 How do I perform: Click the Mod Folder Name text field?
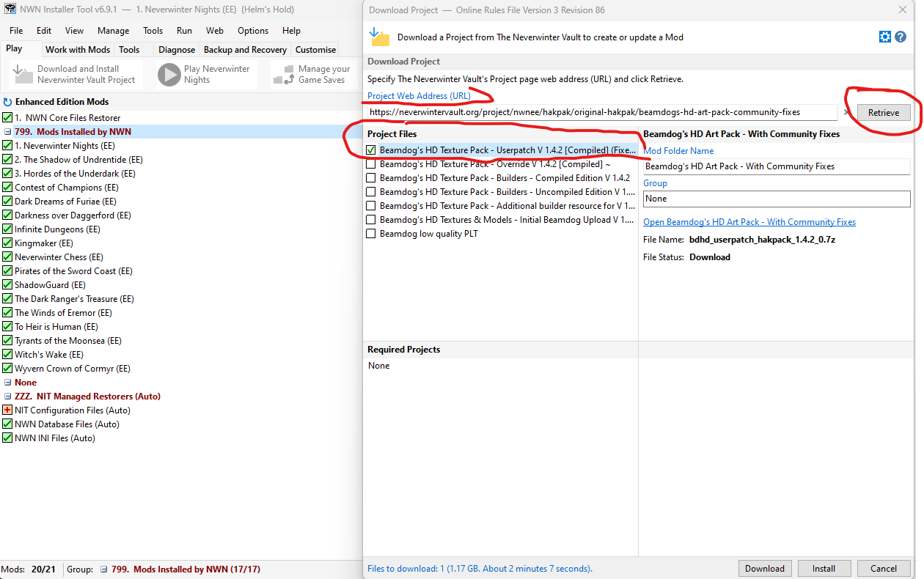pyautogui.click(x=777, y=166)
